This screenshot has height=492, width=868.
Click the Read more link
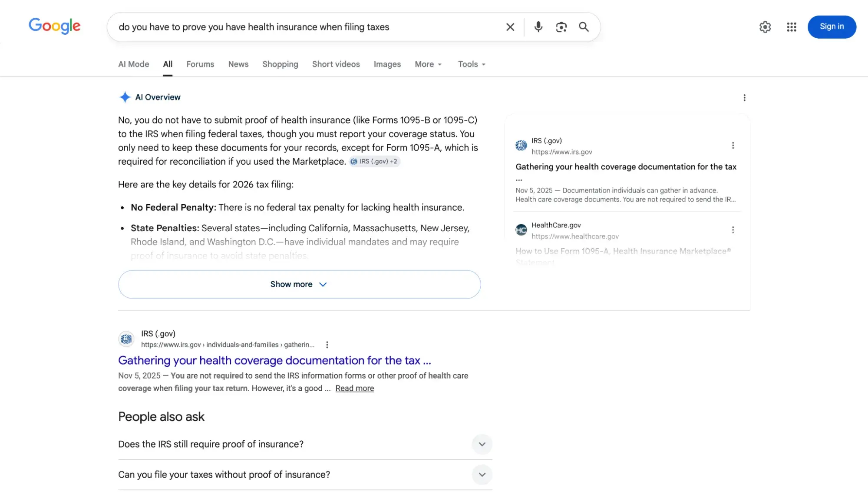pyautogui.click(x=354, y=388)
